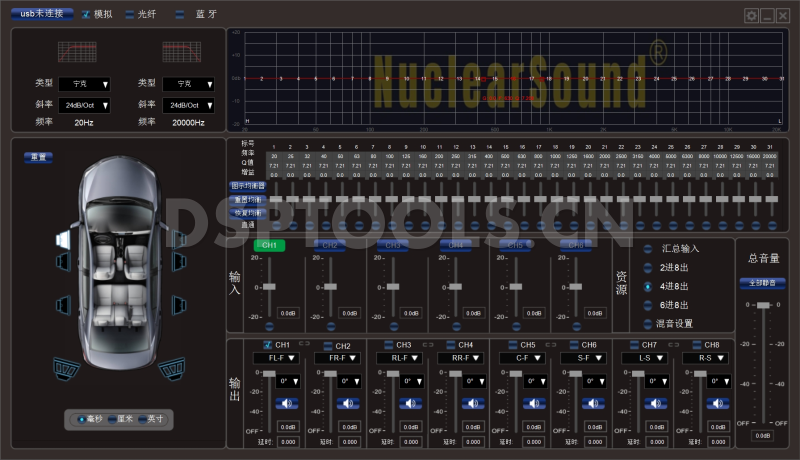Open the RR-F output assignment dropdown
Screen dimensions: 800x460
pos(460,358)
